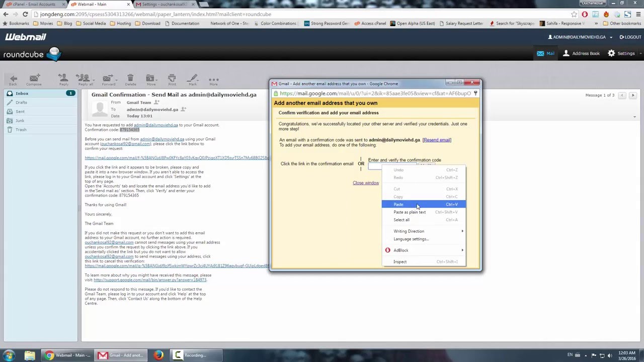Click the Mark toolbar icon
Viewport: 644px width, 362px height.
click(x=193, y=79)
